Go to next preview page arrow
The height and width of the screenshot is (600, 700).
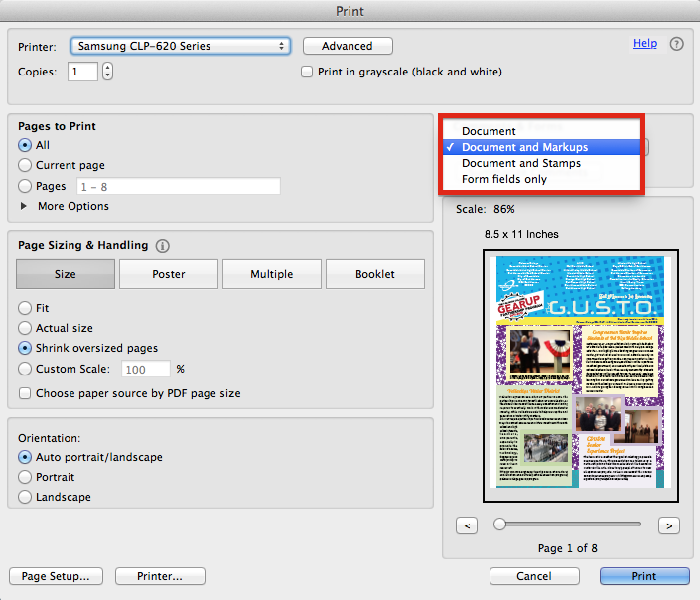(669, 525)
